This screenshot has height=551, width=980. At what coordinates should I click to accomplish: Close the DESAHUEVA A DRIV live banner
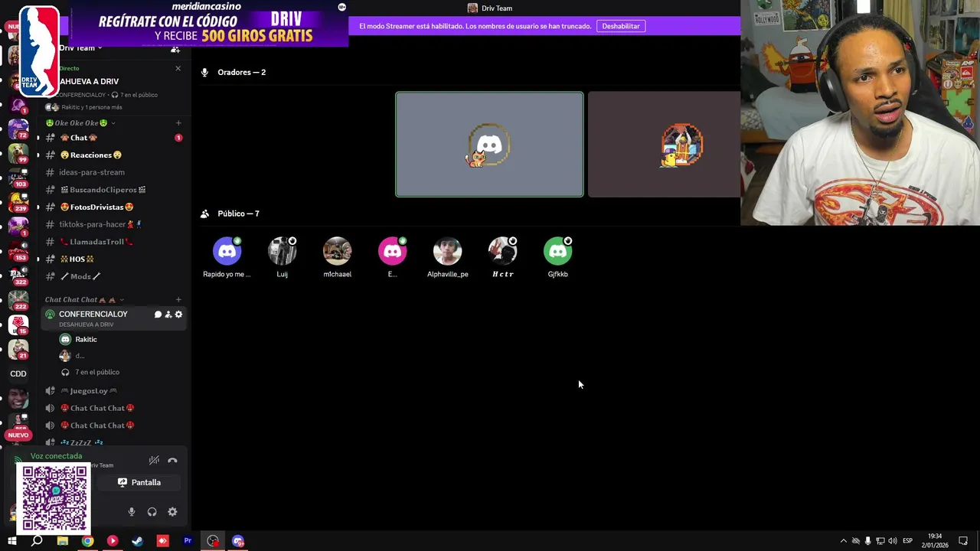point(178,68)
